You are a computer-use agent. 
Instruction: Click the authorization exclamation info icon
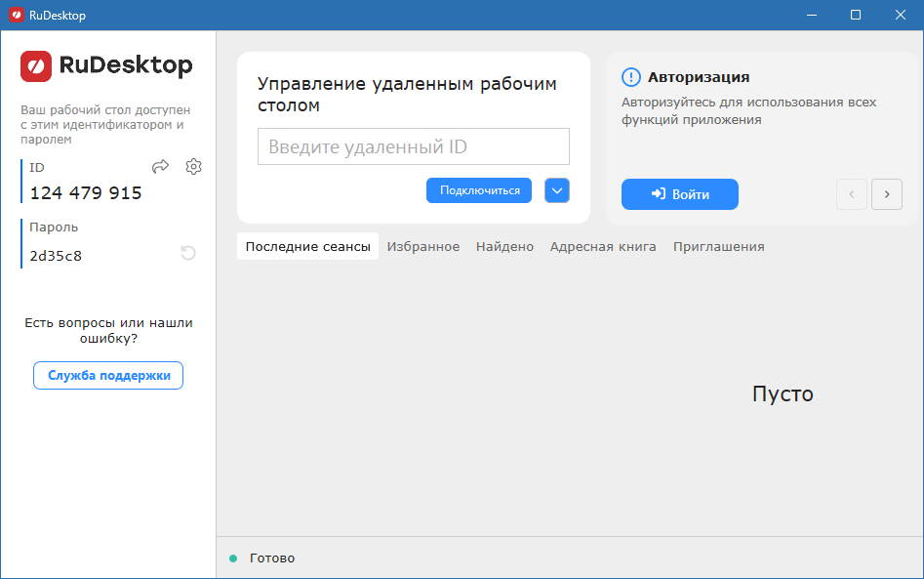tap(630, 77)
